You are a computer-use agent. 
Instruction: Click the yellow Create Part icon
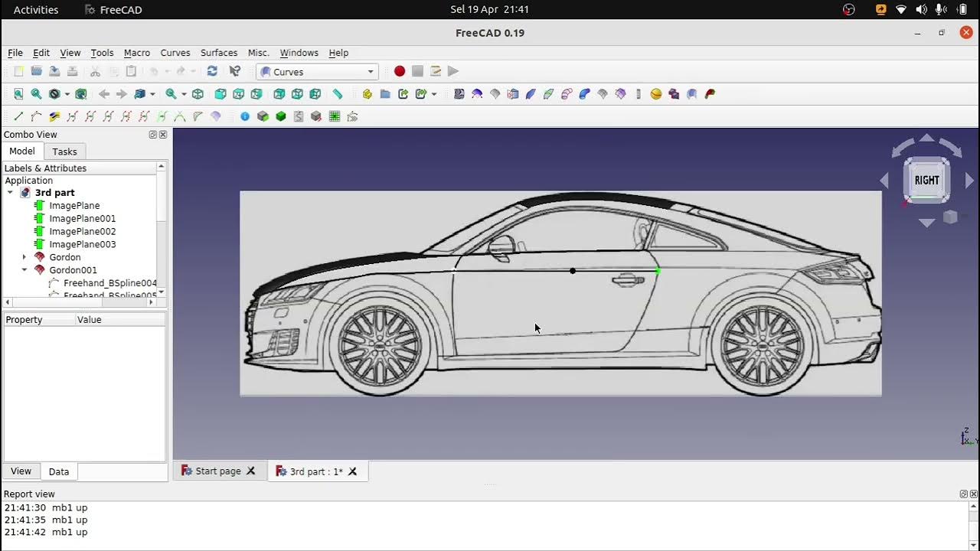click(367, 94)
